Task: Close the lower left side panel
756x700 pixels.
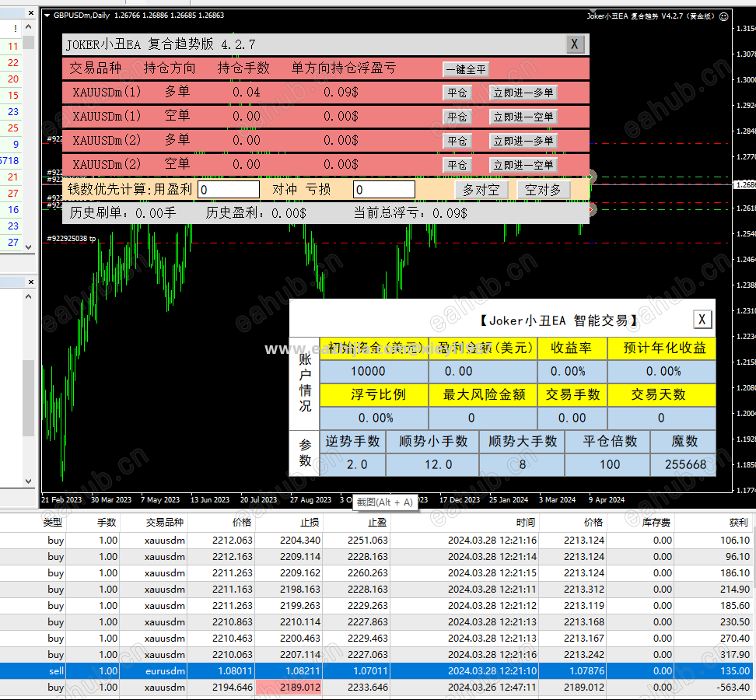Action: [x=31, y=282]
